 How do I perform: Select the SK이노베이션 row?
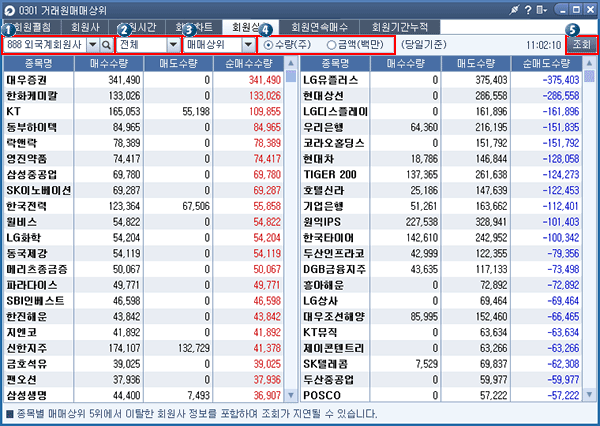point(144,190)
